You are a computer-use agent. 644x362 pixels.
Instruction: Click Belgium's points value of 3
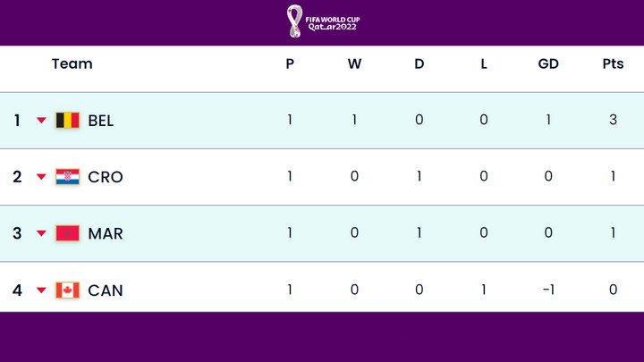pos(613,120)
